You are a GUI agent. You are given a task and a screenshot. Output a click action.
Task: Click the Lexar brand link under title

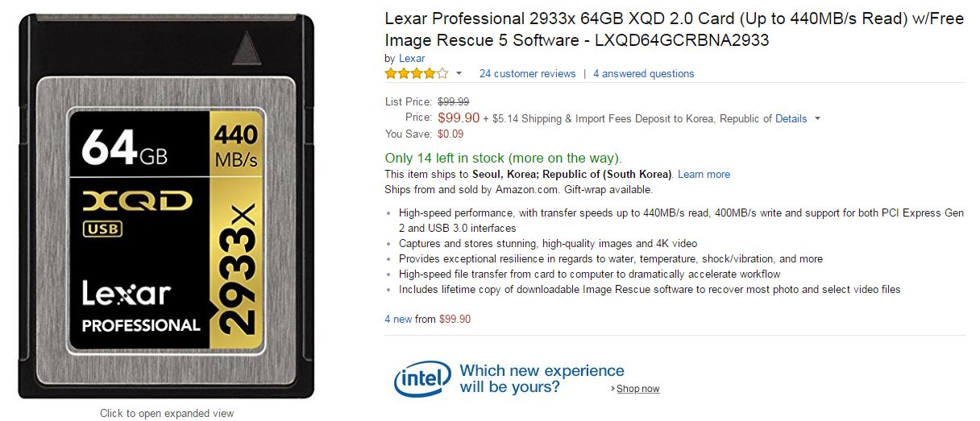point(412,58)
